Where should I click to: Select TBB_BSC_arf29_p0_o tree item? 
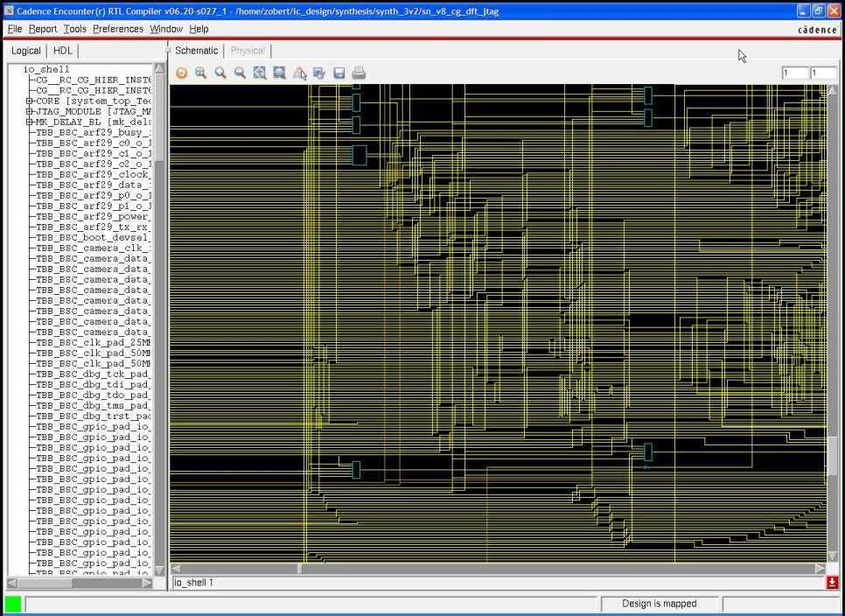coord(94,196)
